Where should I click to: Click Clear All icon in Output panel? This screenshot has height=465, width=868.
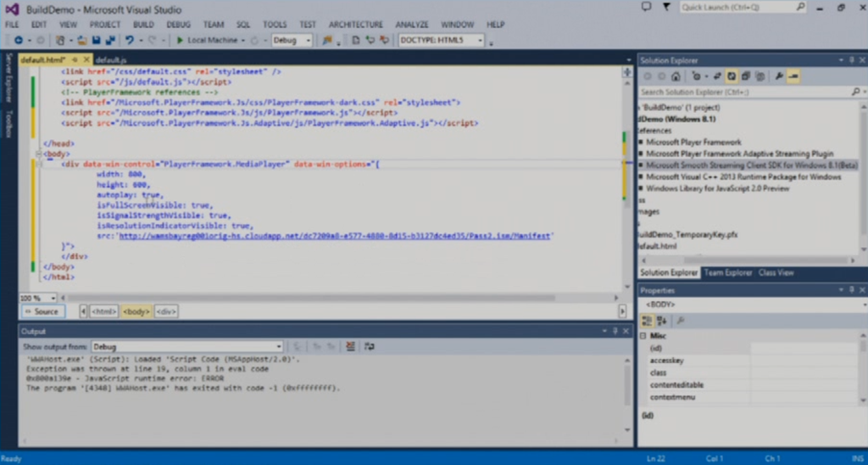tap(350, 347)
